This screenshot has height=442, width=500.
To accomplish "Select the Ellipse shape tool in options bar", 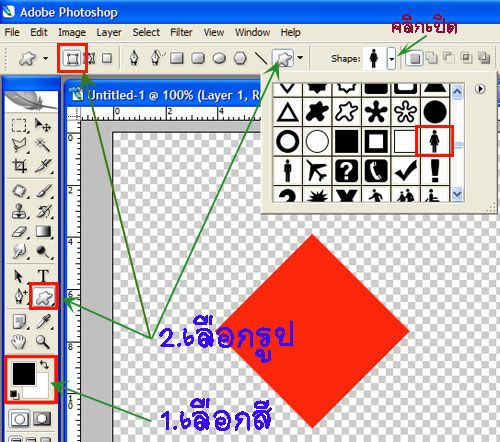I will pos(219,58).
